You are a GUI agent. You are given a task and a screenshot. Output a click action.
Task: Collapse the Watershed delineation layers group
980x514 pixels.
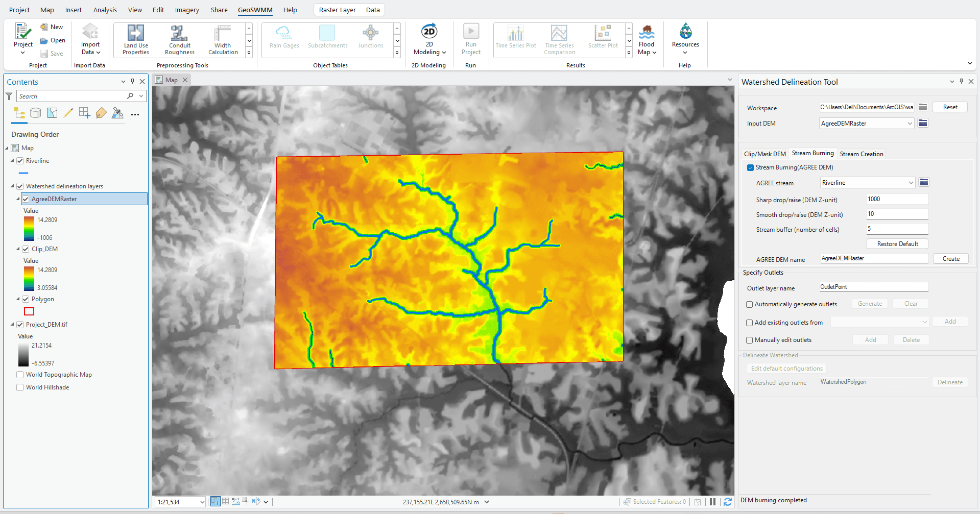[12, 186]
